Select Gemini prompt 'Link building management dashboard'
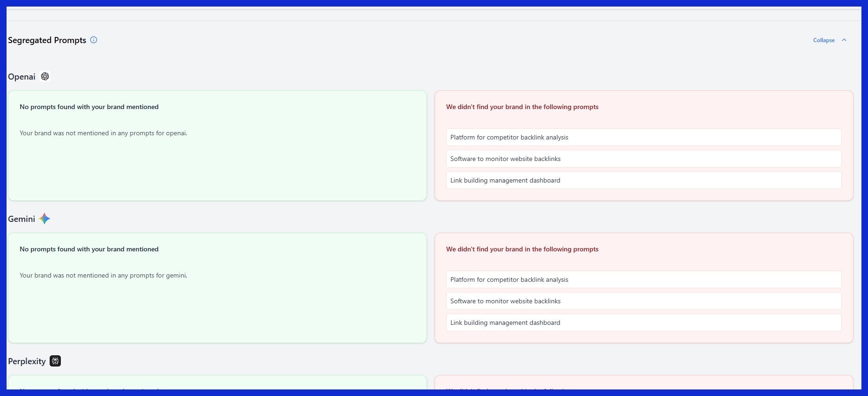This screenshot has height=396, width=868. point(644,323)
